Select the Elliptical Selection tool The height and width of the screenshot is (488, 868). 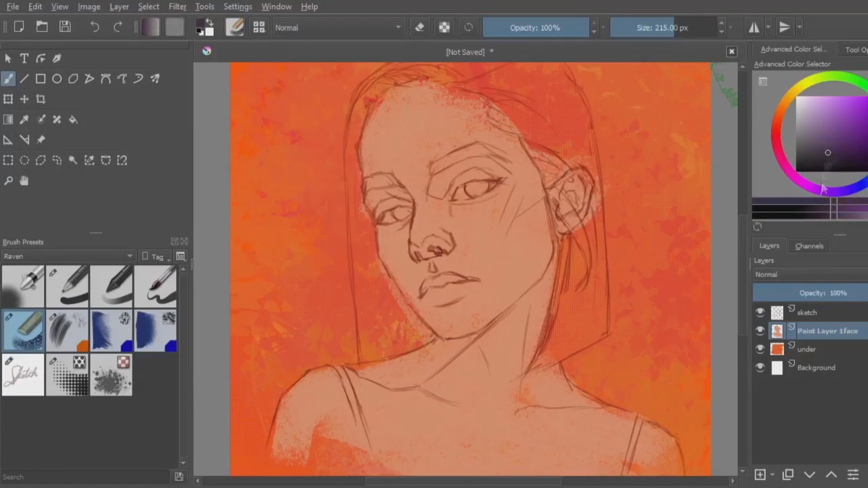click(24, 160)
